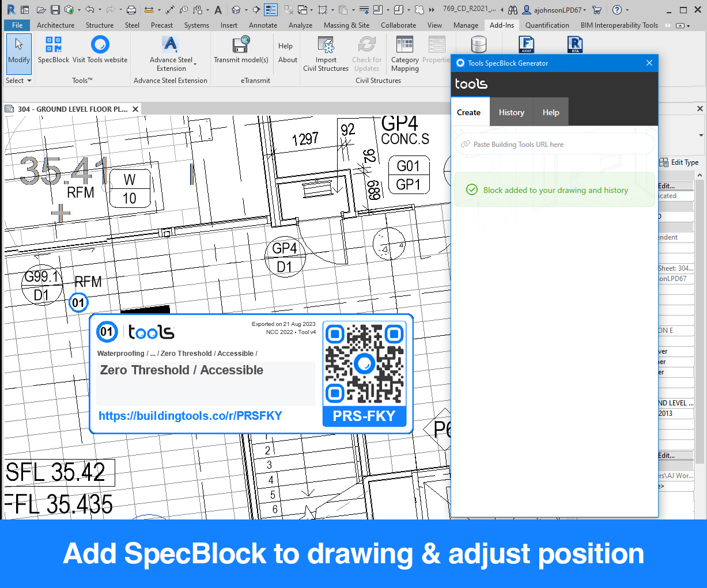Open BIM Interoperability Tools tab
This screenshot has width=707, height=588.
coord(619,25)
